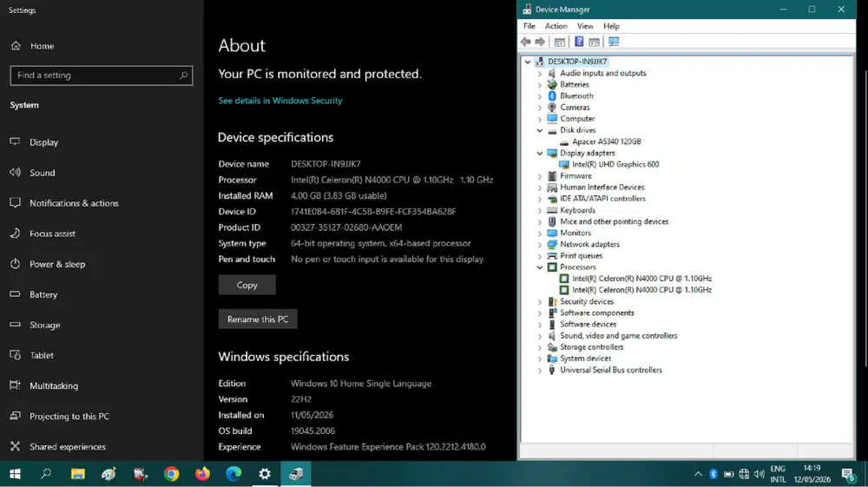Image resolution: width=868 pixels, height=487 pixels.
Task: Select Firmware category in device tree
Action: point(575,176)
